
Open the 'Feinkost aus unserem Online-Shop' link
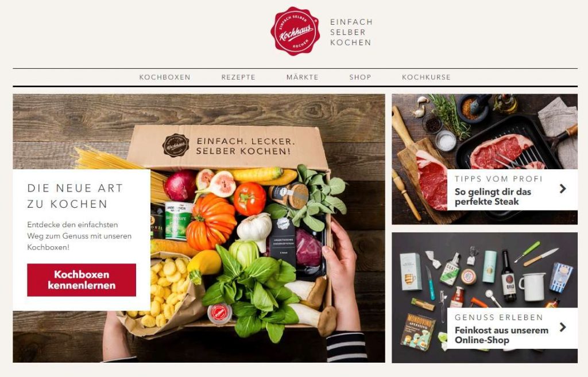tap(501, 336)
